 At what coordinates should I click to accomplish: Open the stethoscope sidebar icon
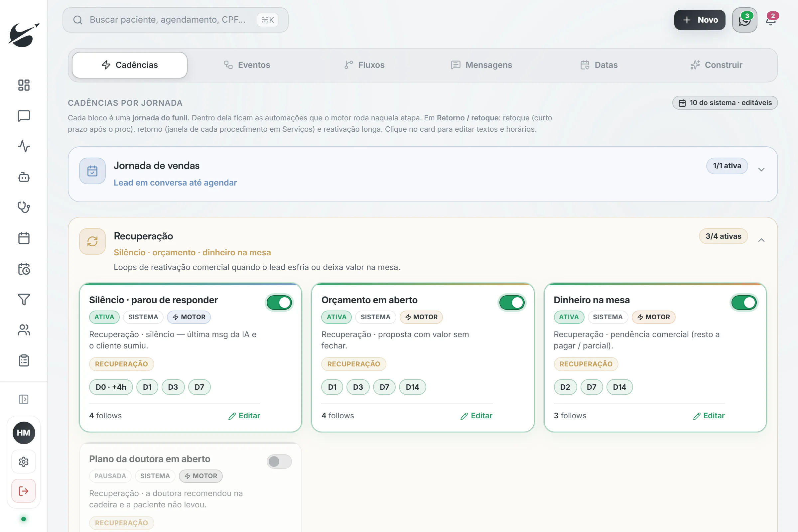(x=24, y=207)
